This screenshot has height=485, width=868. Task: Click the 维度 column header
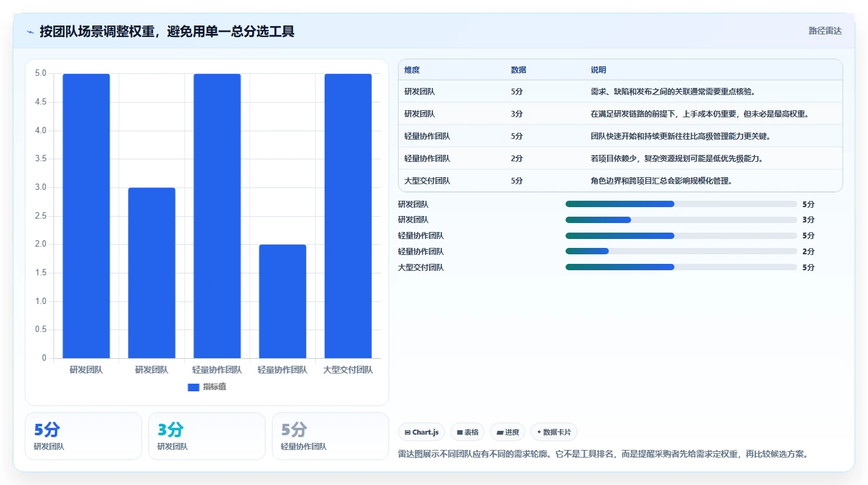click(x=412, y=70)
